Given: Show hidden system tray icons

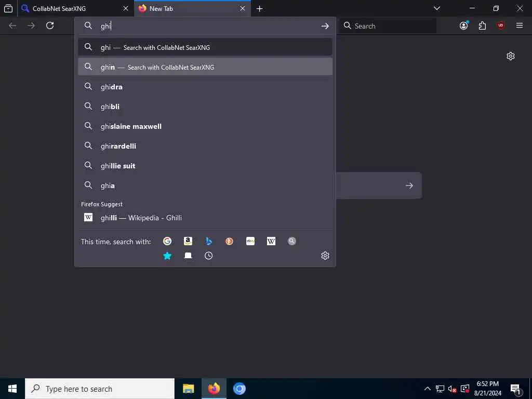Looking at the screenshot, I should [427, 389].
